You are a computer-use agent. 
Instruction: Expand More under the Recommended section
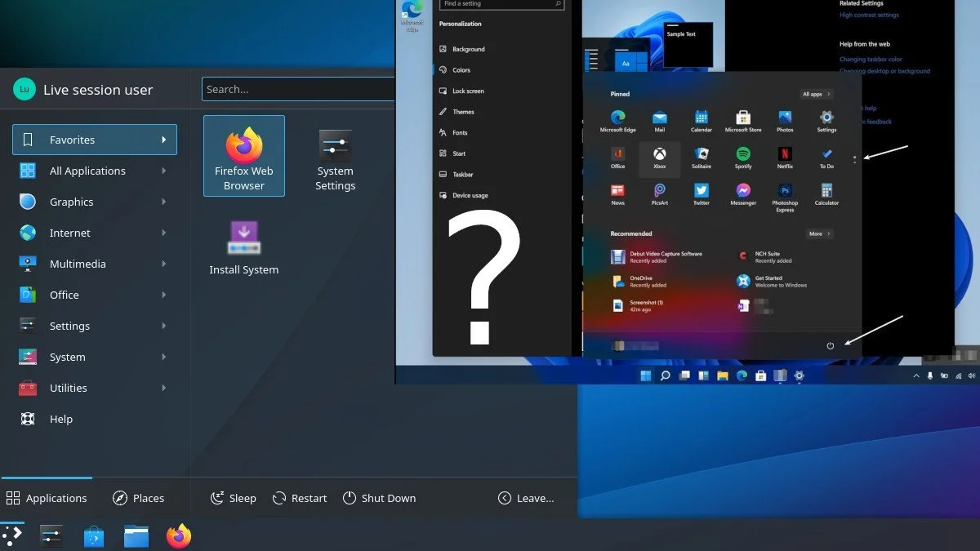pos(817,233)
